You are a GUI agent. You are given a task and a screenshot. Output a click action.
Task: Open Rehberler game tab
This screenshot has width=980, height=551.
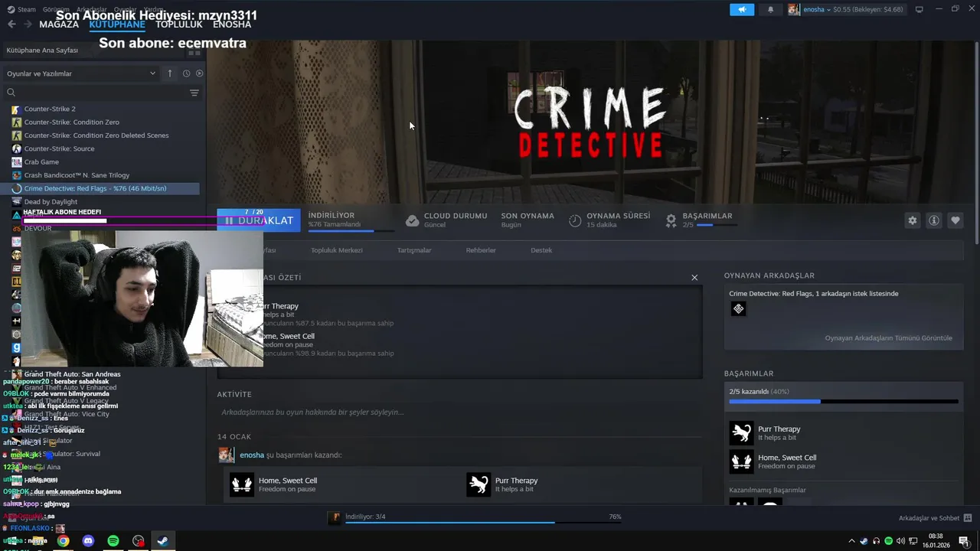coord(481,250)
